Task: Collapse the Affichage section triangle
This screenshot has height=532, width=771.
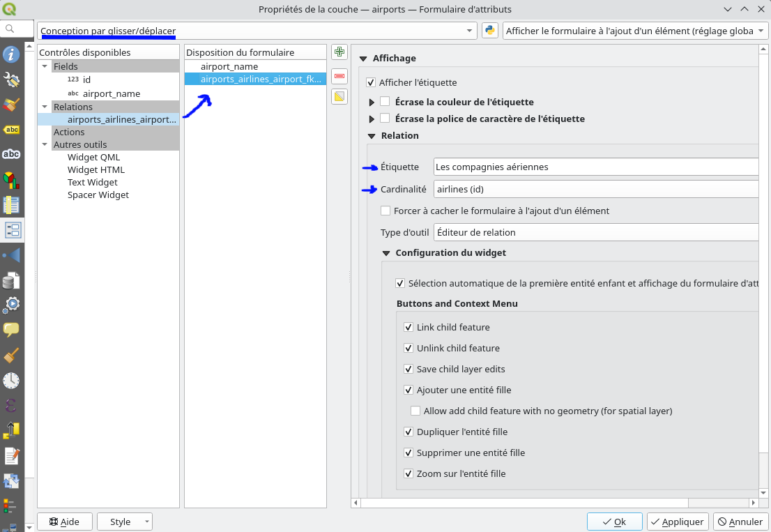Action: [x=363, y=59]
